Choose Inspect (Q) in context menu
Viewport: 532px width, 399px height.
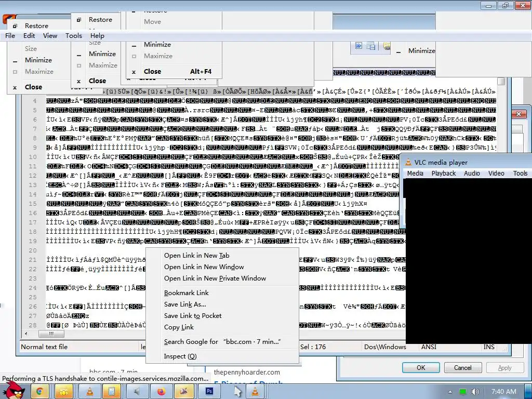click(222, 356)
